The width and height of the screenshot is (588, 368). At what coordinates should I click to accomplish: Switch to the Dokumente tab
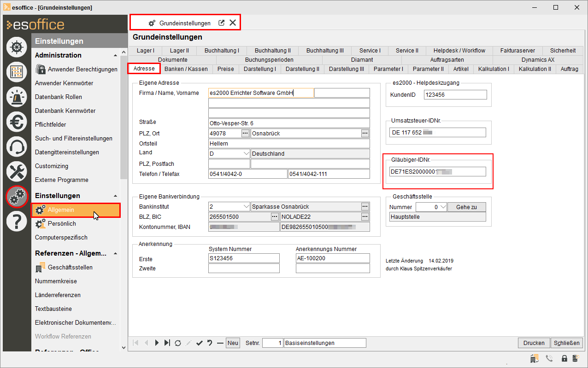[x=172, y=60]
